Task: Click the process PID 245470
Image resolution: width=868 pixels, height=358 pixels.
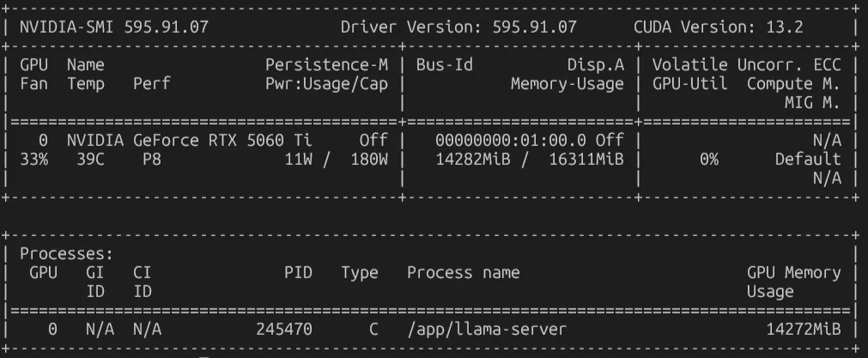Action: point(284,330)
